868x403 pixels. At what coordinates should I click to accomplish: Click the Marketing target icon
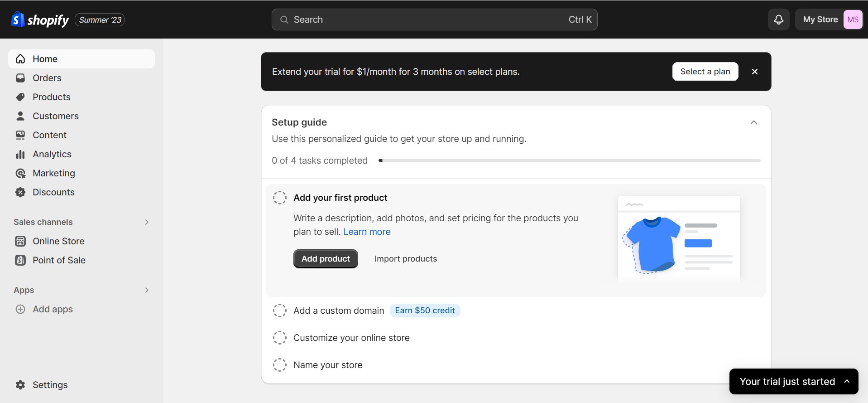tap(20, 173)
